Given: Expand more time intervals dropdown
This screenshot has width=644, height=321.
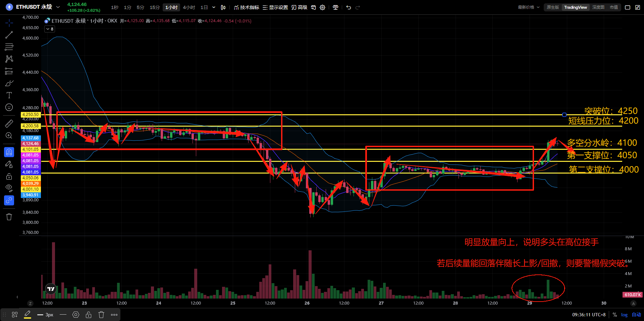Looking at the screenshot, I should [214, 7].
